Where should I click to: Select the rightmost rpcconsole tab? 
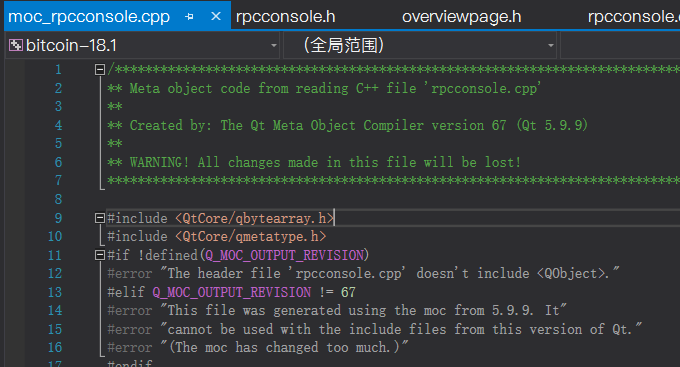(x=634, y=17)
